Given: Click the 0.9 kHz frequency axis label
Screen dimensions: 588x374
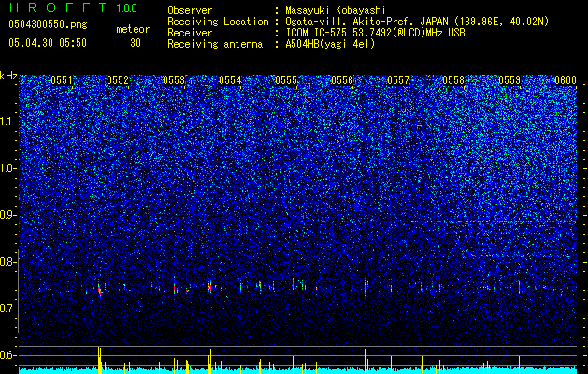Looking at the screenshot, I should [x=7, y=215].
